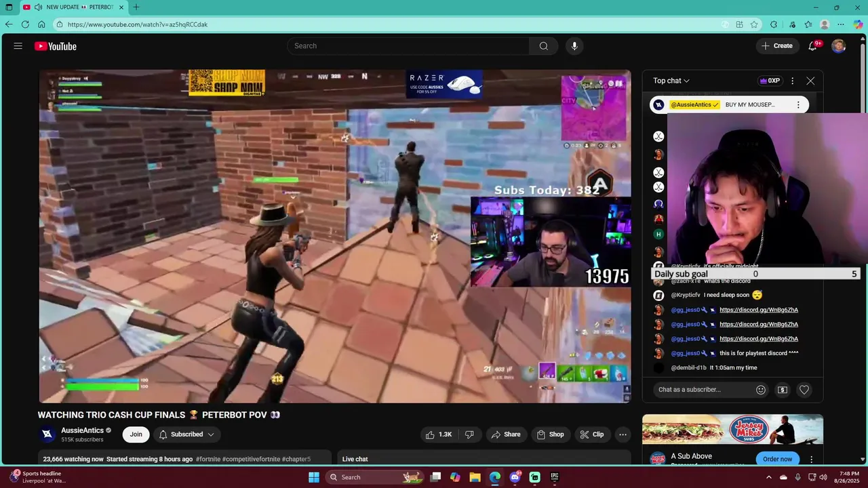The height and width of the screenshot is (488, 868).
Task: Send a Super Chat with dollar icon
Action: point(783,390)
